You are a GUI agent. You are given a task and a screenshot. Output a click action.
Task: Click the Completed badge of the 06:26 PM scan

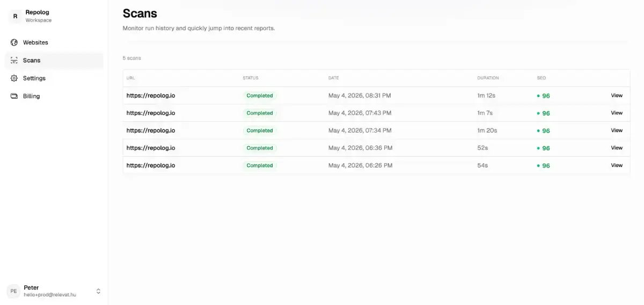point(260,165)
